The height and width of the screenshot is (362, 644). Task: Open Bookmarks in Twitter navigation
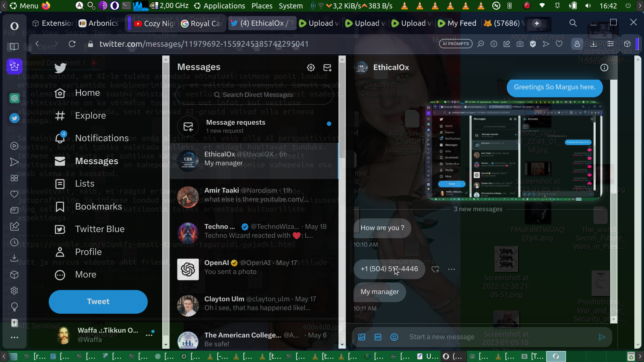point(88,207)
